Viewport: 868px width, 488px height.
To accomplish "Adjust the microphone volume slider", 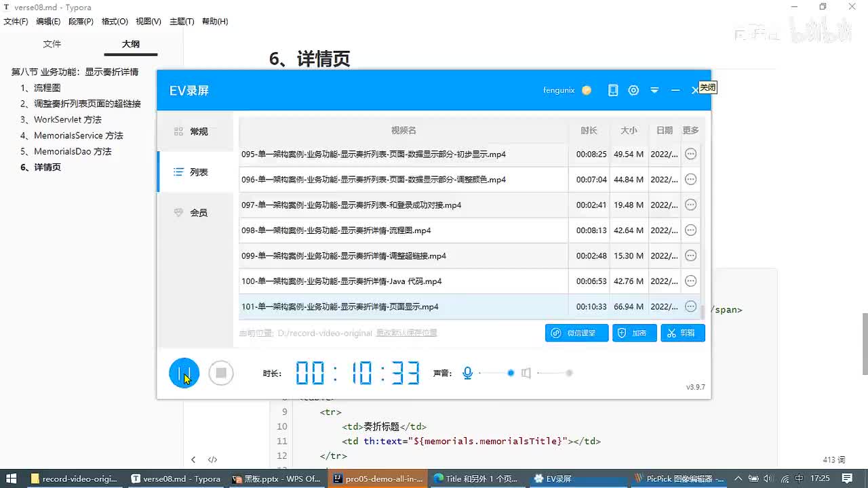I will (496, 373).
